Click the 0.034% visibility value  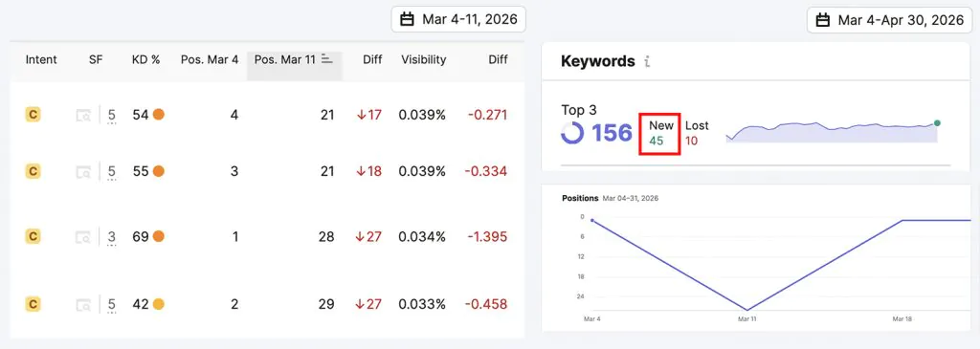click(x=422, y=236)
